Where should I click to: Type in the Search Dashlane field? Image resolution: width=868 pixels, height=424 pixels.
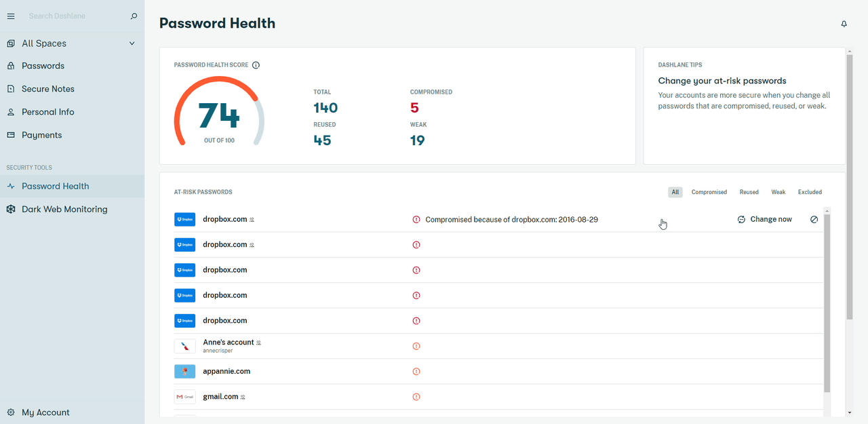(x=75, y=16)
